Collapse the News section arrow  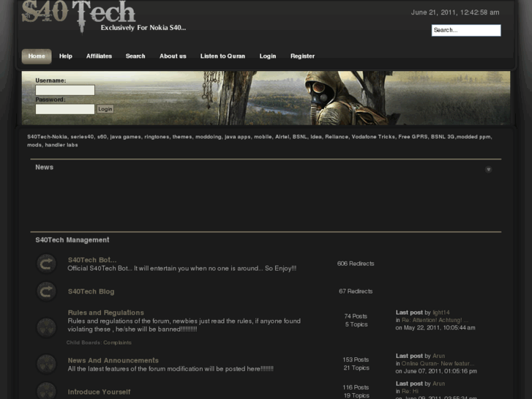click(x=488, y=169)
